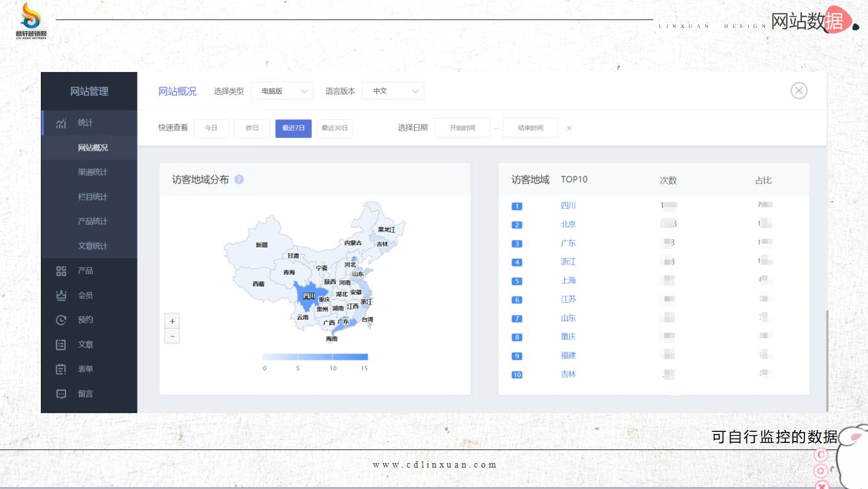Click the message bubble icon in sidebar
This screenshot has height=489, width=868.
pyautogui.click(x=61, y=394)
